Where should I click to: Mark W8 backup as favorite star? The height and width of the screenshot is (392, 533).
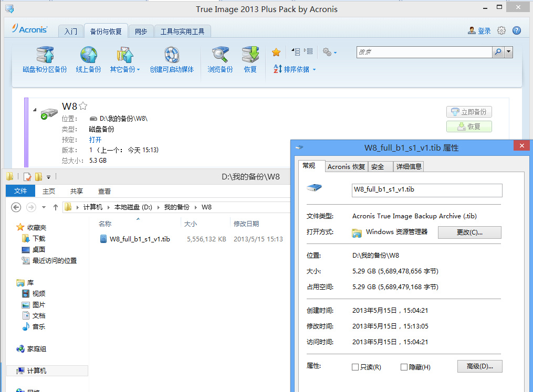tap(83, 106)
